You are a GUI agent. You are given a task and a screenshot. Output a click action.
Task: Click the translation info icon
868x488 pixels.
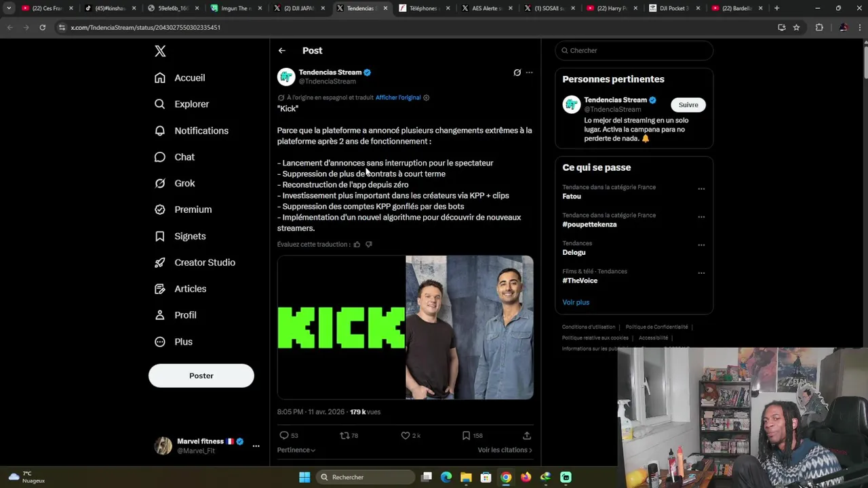(426, 98)
